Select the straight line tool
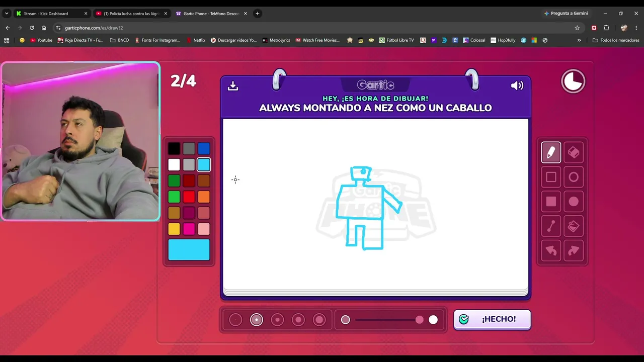The width and height of the screenshot is (644, 362). [551, 226]
